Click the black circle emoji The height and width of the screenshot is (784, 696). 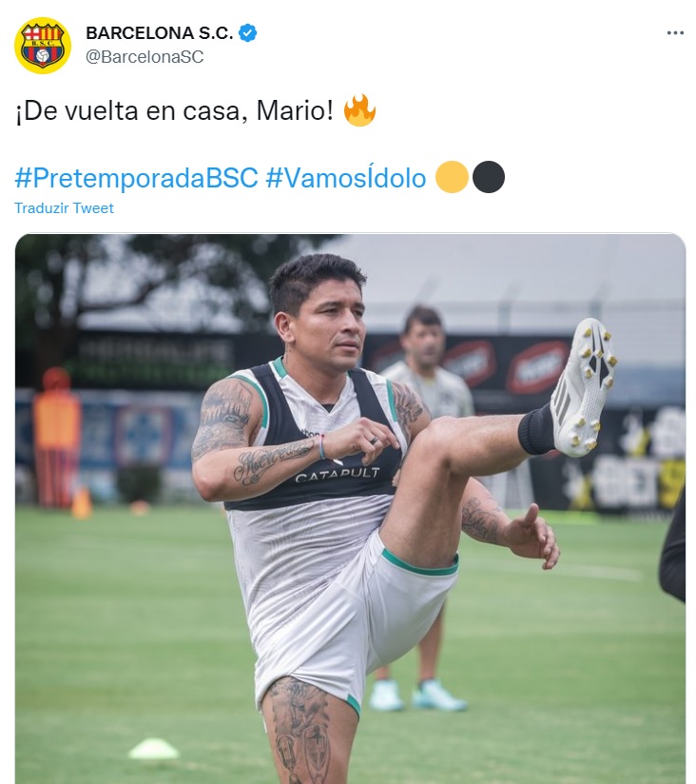pyautogui.click(x=489, y=177)
